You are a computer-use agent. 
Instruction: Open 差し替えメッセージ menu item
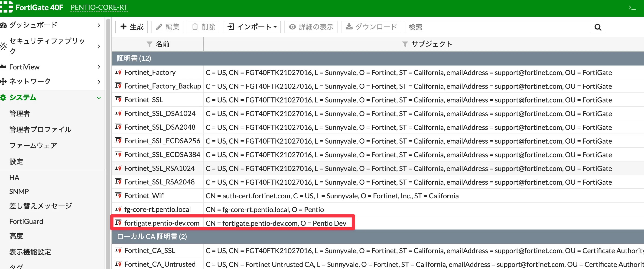point(41,206)
